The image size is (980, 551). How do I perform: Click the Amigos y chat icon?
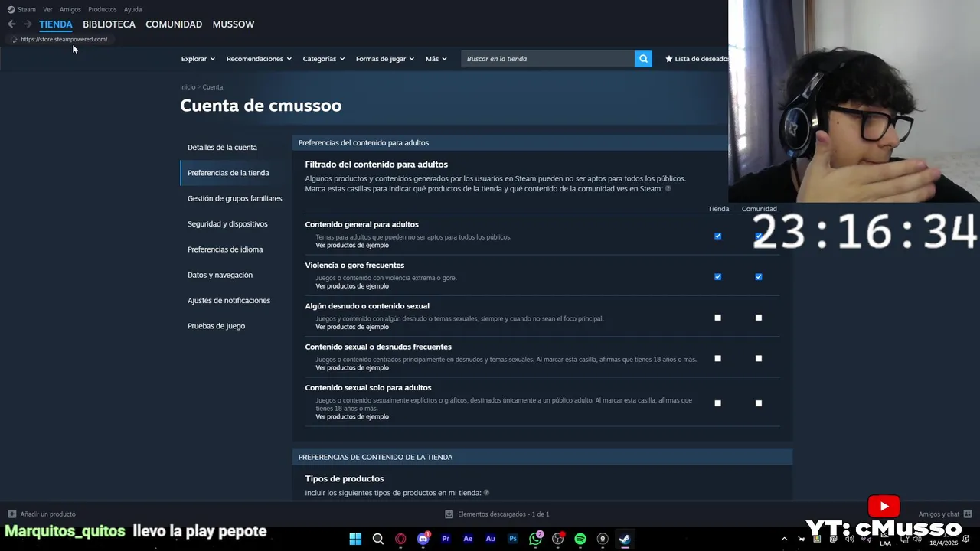tap(968, 514)
